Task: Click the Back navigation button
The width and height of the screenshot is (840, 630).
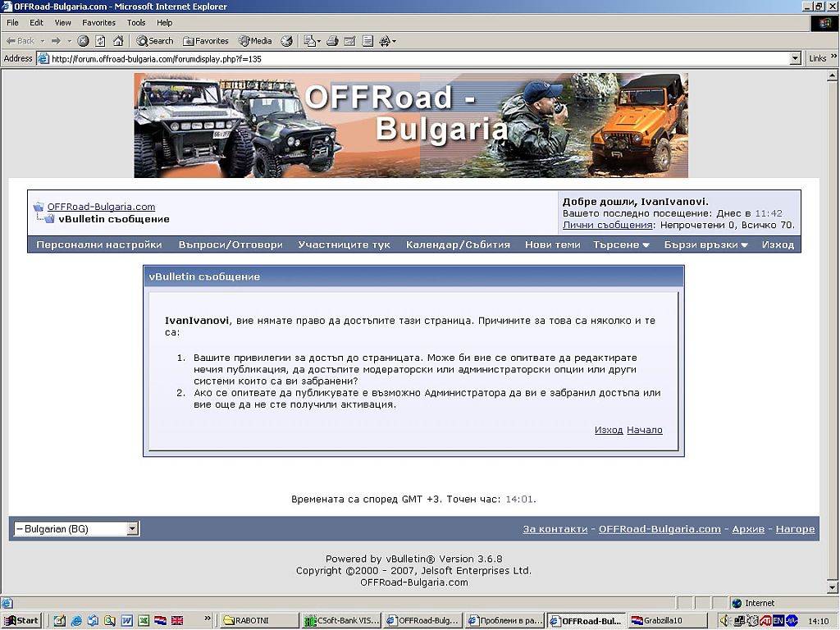Action: point(21,41)
